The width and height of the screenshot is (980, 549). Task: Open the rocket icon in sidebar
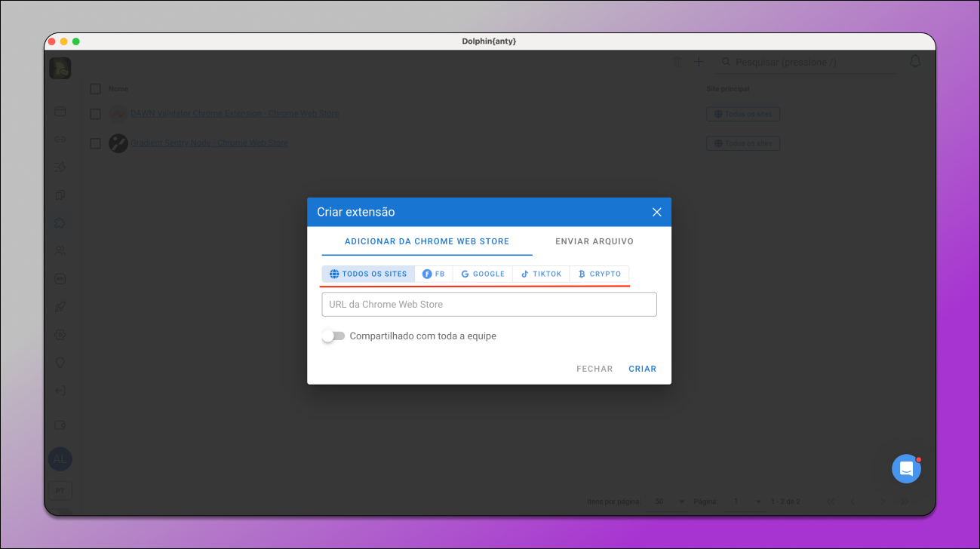60,306
